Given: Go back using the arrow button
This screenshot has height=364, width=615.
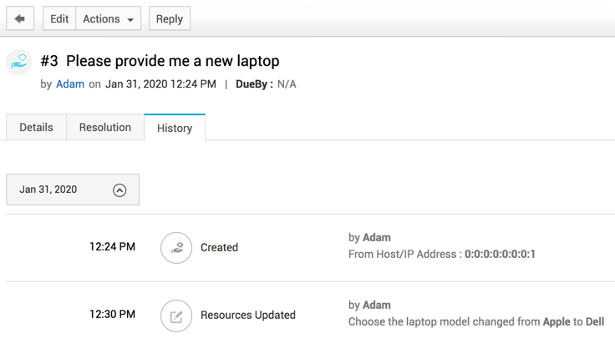Looking at the screenshot, I should coord(20,18).
